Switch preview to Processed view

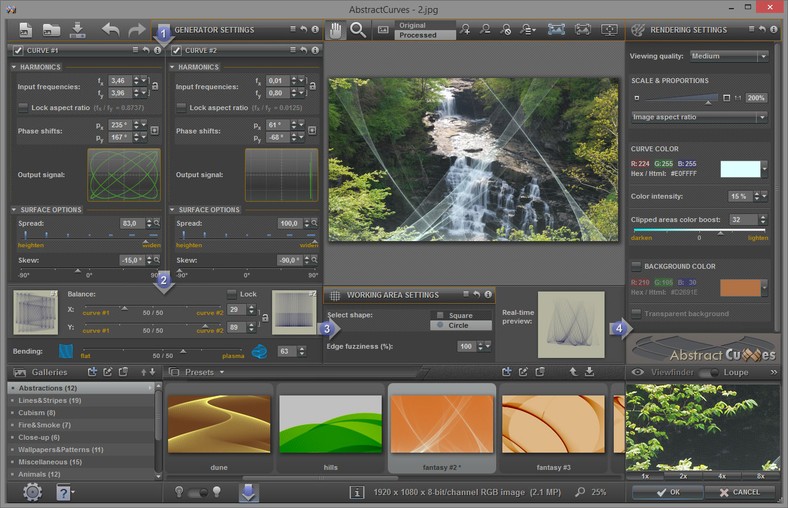425,35
